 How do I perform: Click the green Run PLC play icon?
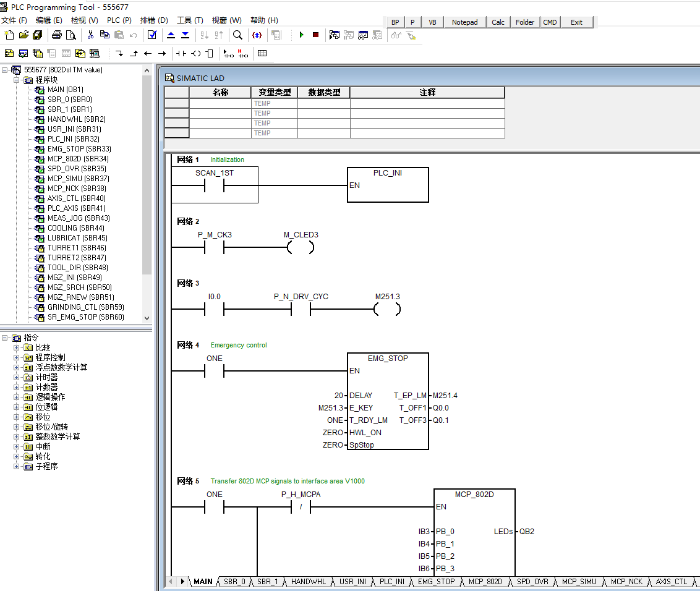301,35
